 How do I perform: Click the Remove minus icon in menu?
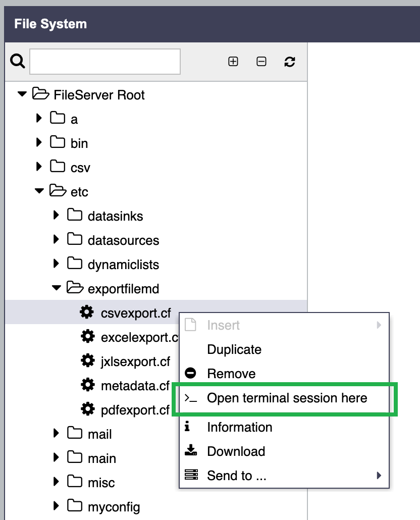(x=190, y=373)
